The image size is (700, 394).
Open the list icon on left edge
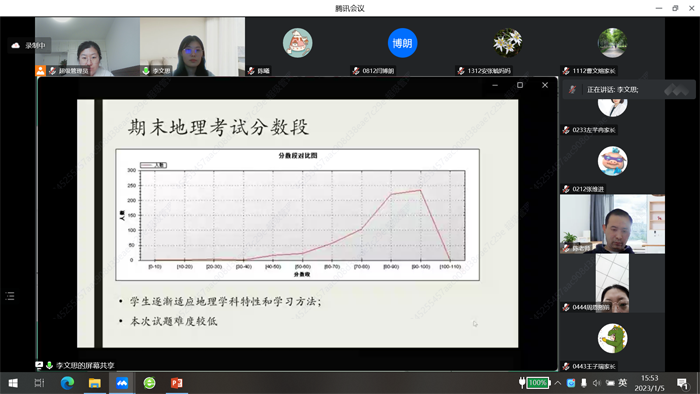[10, 296]
